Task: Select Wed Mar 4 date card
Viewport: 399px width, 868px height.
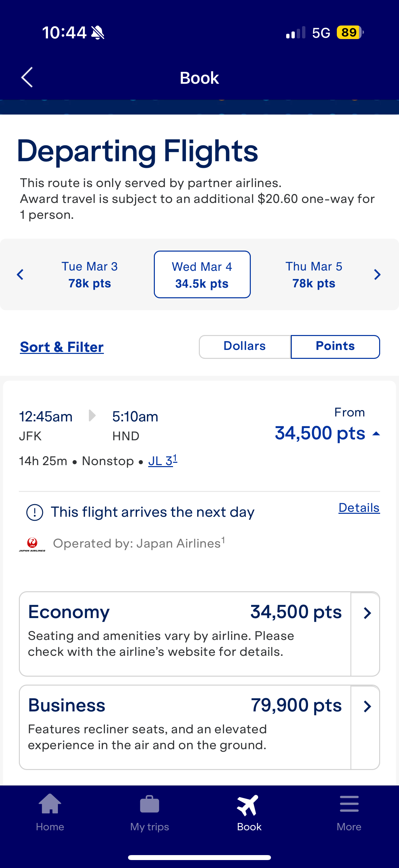Action: point(202,275)
